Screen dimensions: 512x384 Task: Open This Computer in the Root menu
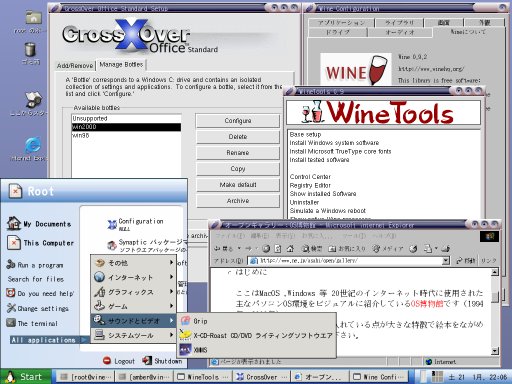point(41,243)
